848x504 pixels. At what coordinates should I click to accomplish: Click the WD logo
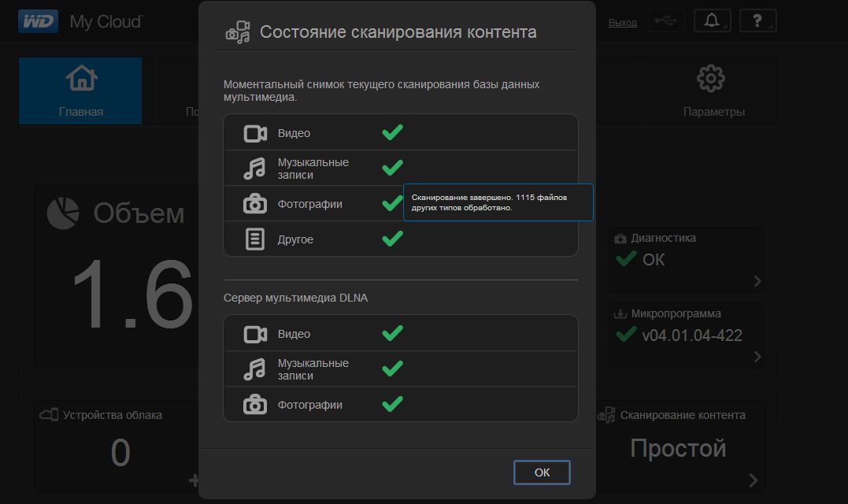coord(37,20)
